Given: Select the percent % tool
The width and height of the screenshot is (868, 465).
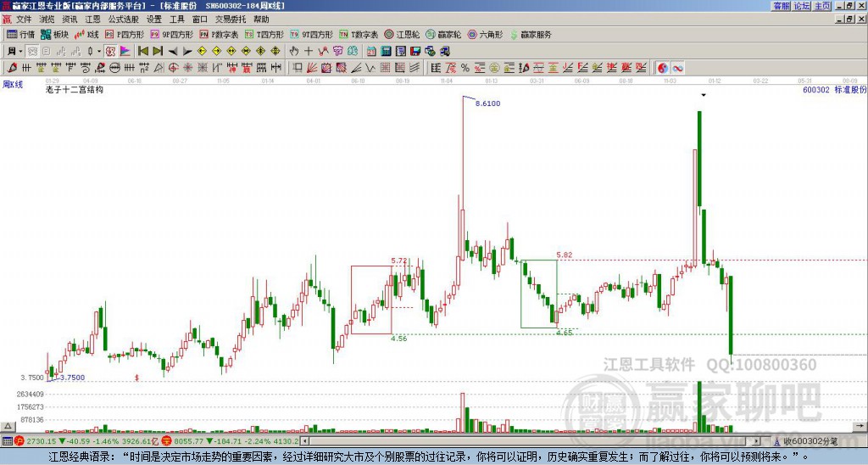Looking at the screenshot, I should pos(465,68).
